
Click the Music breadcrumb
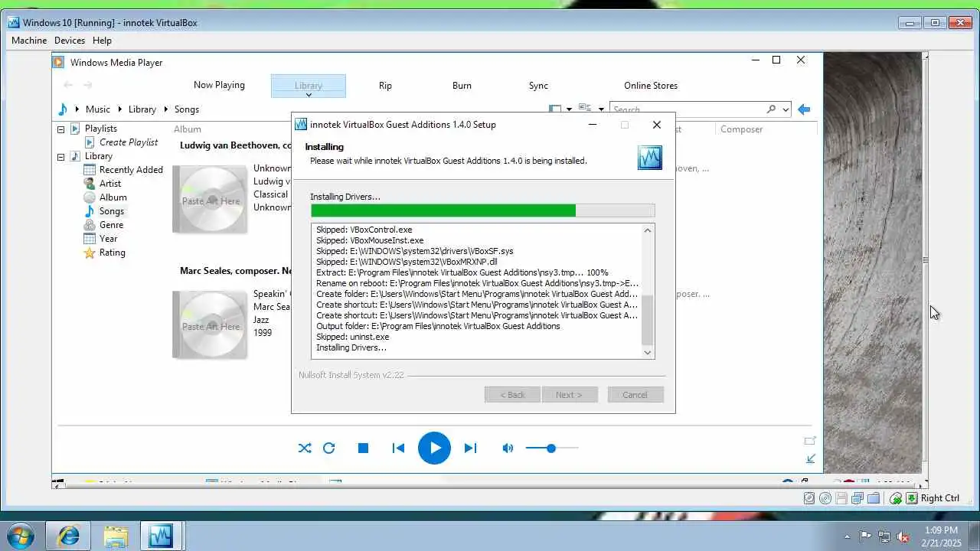pos(98,109)
